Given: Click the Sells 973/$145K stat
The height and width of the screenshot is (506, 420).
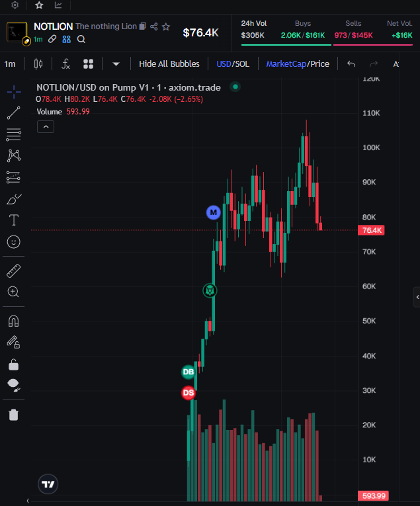Looking at the screenshot, I should coord(353,30).
